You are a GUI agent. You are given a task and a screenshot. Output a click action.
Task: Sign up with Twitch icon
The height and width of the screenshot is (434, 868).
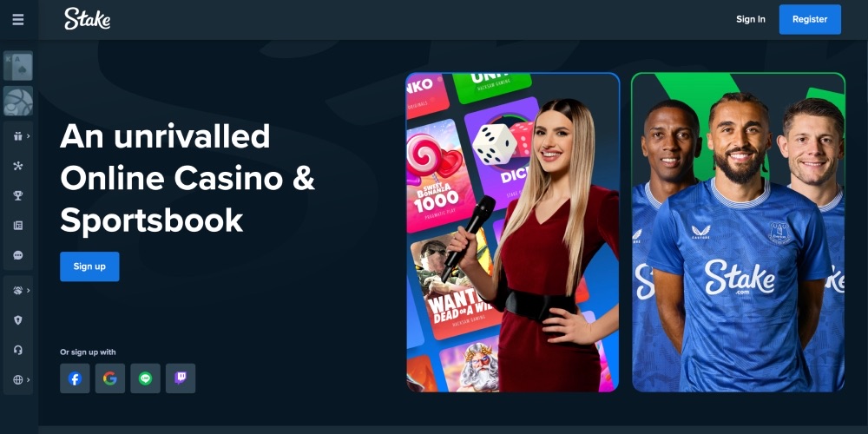pos(181,378)
